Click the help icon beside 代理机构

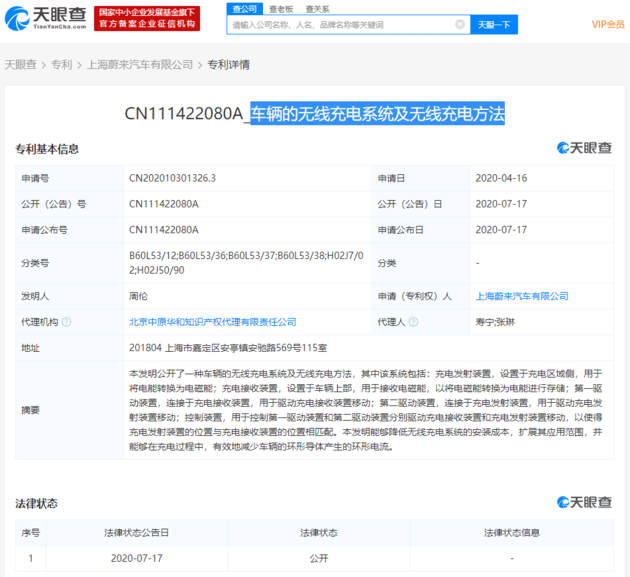click(x=65, y=322)
